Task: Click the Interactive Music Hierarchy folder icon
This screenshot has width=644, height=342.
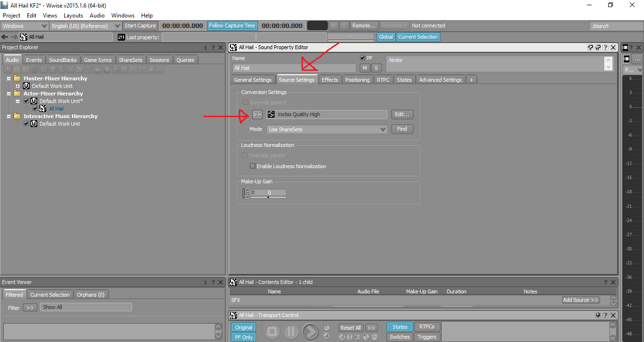Action: [17, 116]
